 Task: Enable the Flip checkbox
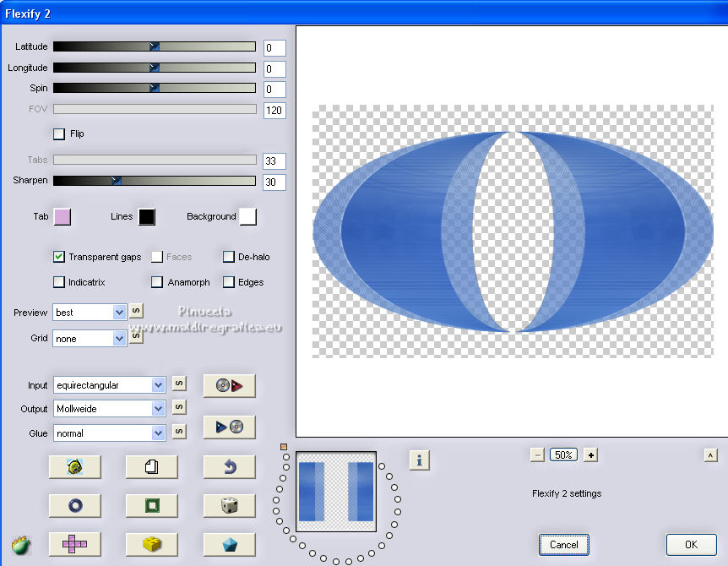point(59,134)
